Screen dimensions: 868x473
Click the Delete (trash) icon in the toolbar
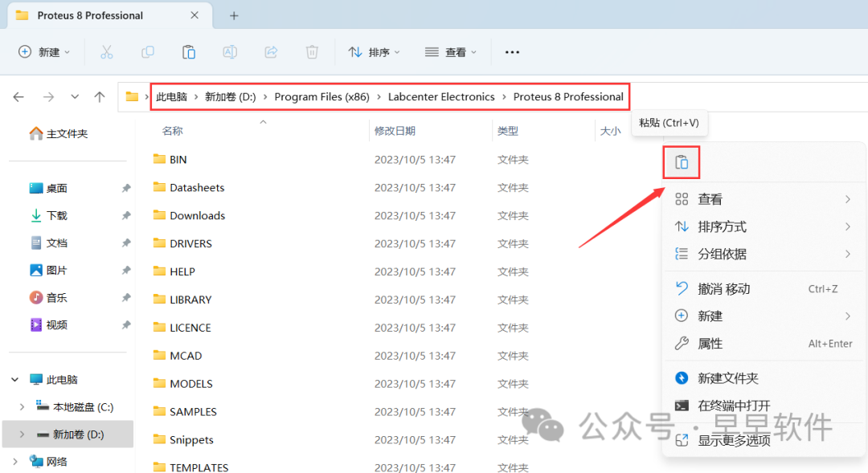312,51
